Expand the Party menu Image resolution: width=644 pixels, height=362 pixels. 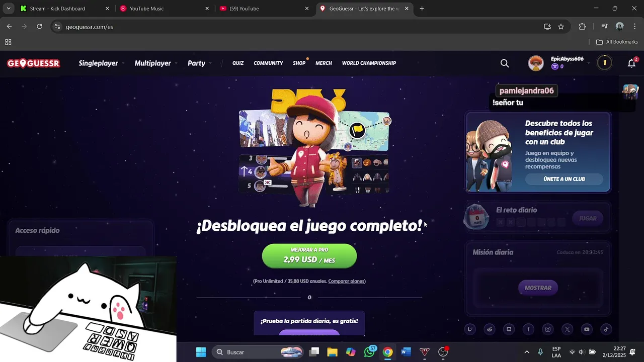[200, 63]
